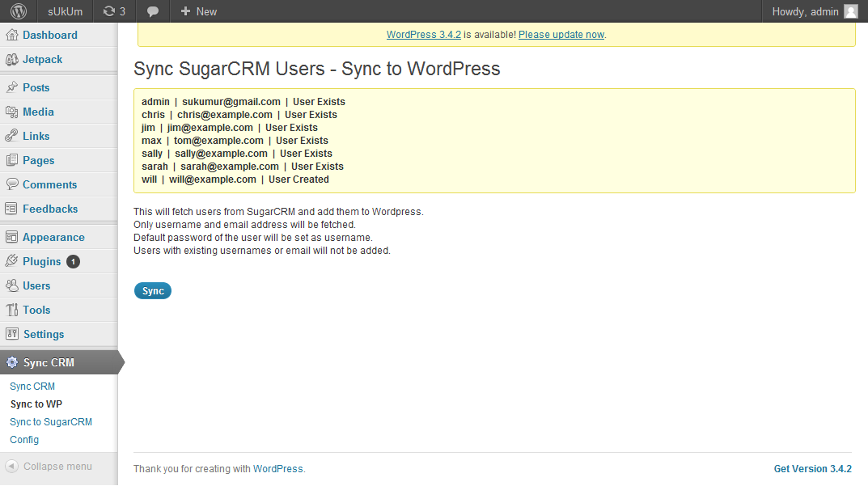Click the Sync CRM gear icon
The height and width of the screenshot is (486, 868).
coord(11,362)
